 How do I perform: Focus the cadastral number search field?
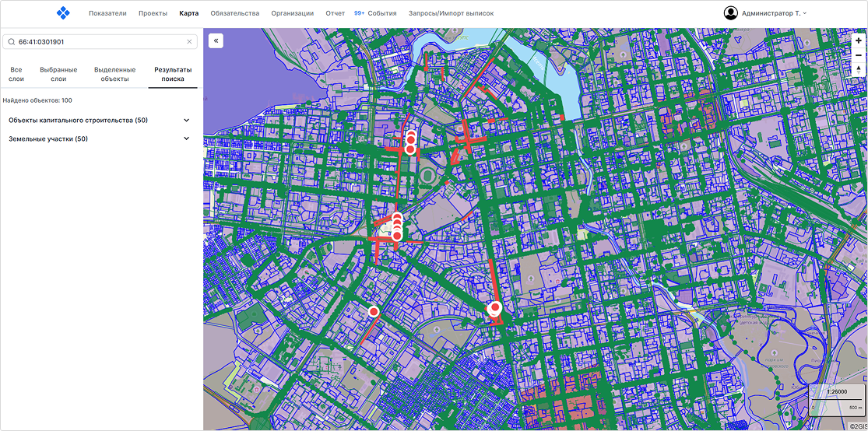pos(100,41)
